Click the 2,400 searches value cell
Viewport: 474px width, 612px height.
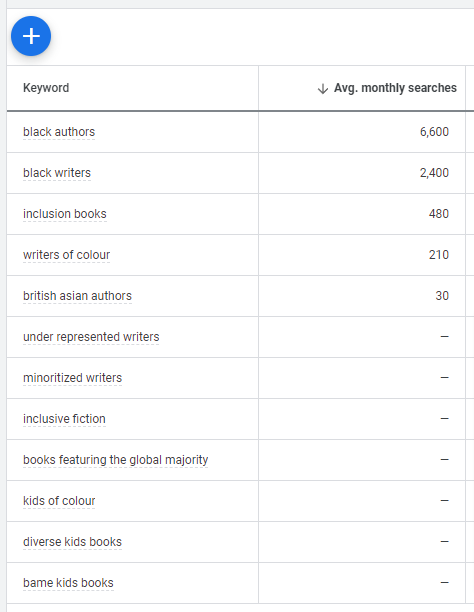(x=362, y=173)
